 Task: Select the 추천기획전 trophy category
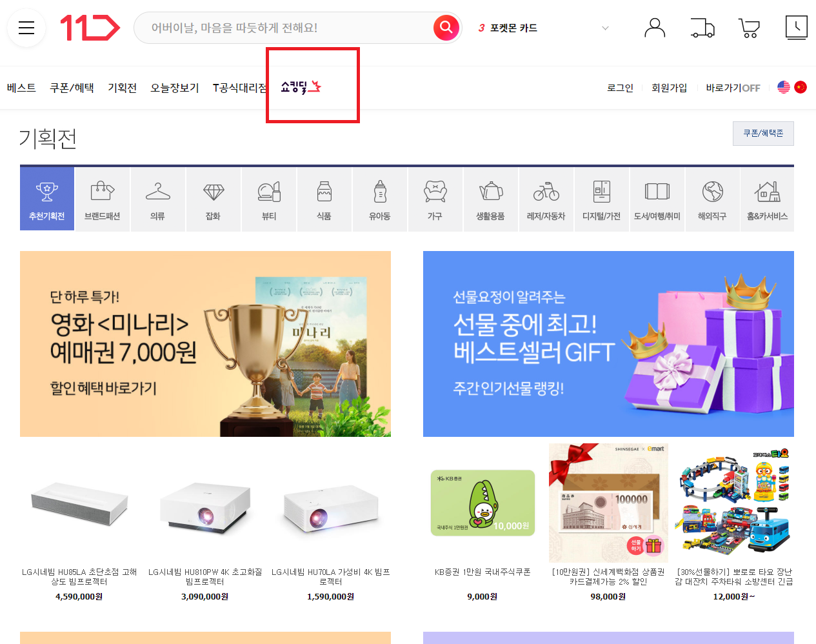(47, 199)
